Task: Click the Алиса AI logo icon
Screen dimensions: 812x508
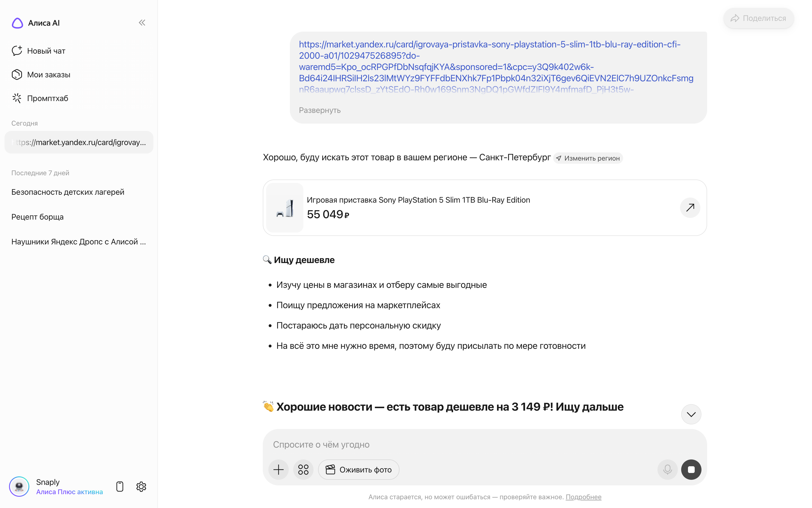Action: pyautogui.click(x=17, y=23)
